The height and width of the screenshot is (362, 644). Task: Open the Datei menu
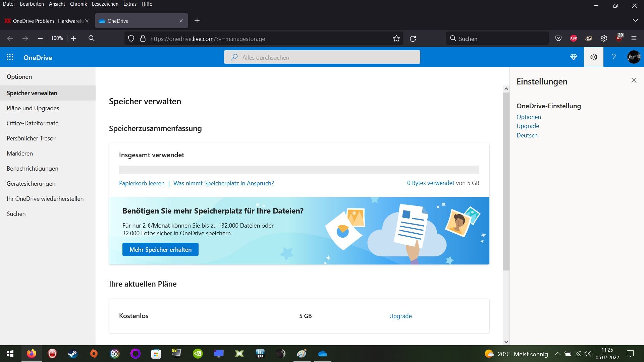coord(9,4)
